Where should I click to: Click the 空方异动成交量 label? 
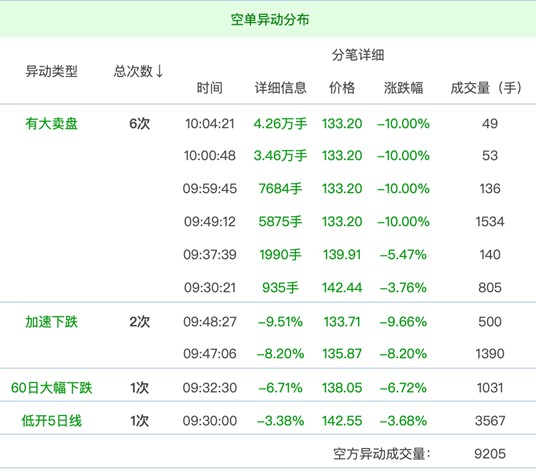[382, 454]
